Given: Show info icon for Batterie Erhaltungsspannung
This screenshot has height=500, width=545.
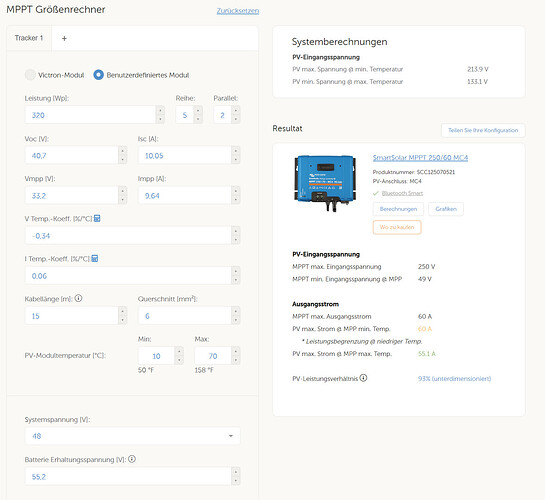Looking at the screenshot, I should 132,459.
